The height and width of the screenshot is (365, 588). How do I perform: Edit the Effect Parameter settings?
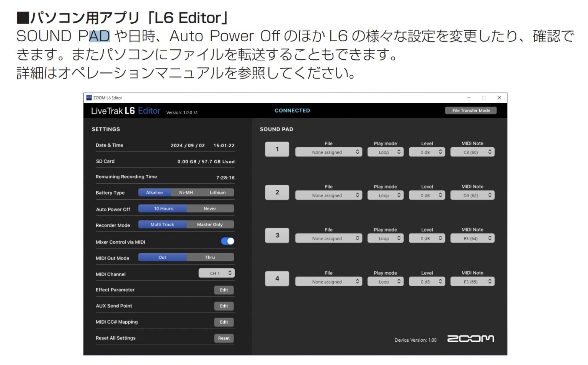coord(224,290)
